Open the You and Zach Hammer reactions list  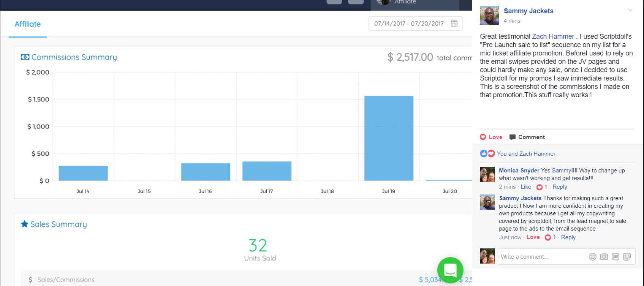point(526,154)
